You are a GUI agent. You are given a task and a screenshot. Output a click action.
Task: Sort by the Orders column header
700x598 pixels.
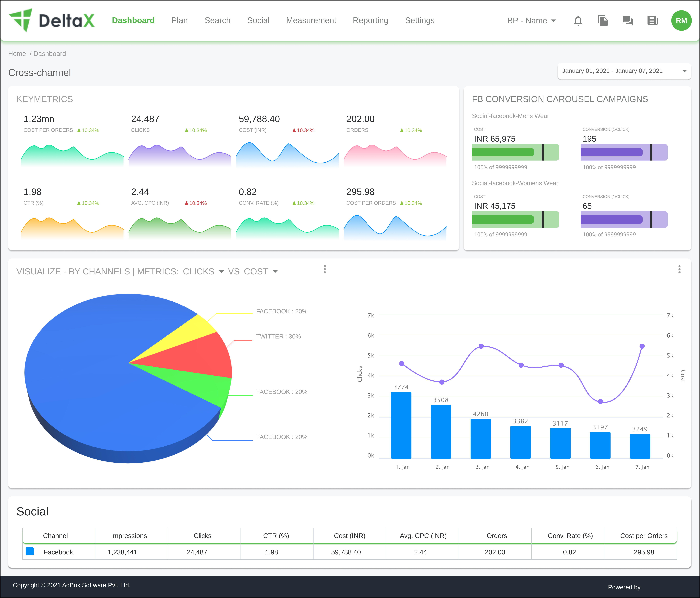coord(497,536)
